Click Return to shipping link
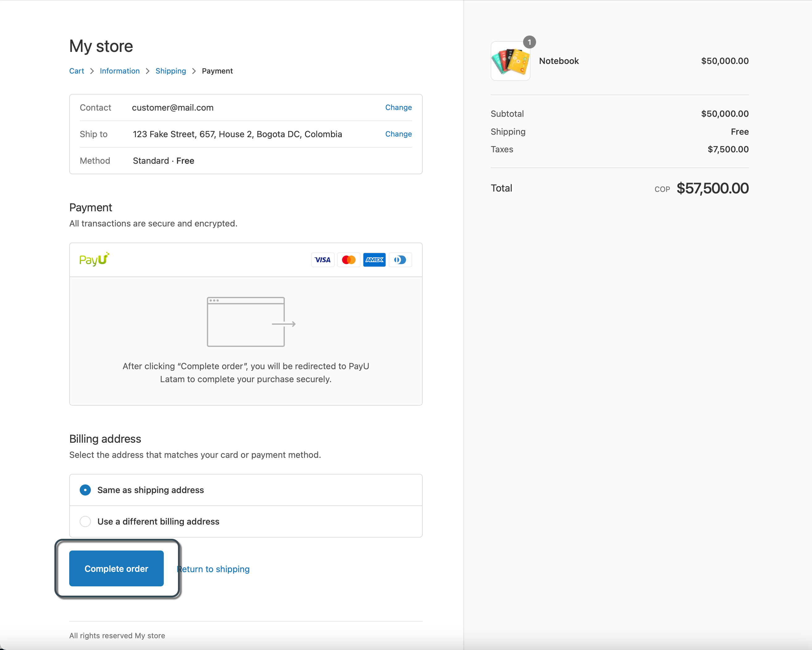 click(x=214, y=569)
